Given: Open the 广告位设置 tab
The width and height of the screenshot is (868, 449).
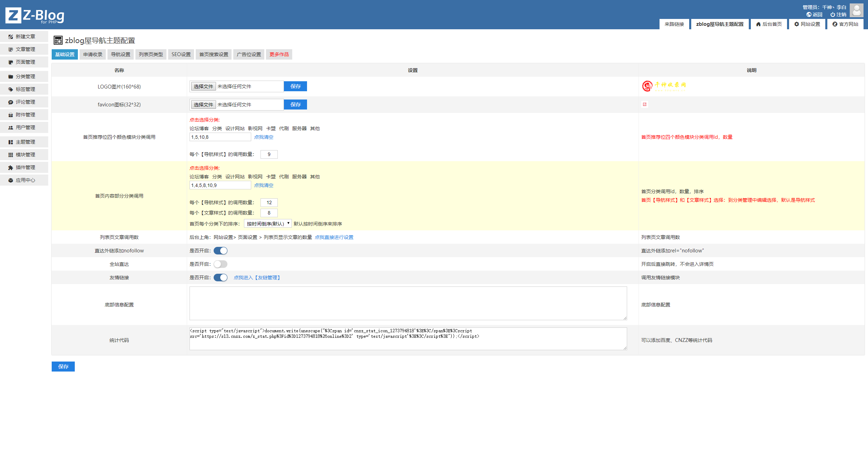Looking at the screenshot, I should (x=249, y=54).
